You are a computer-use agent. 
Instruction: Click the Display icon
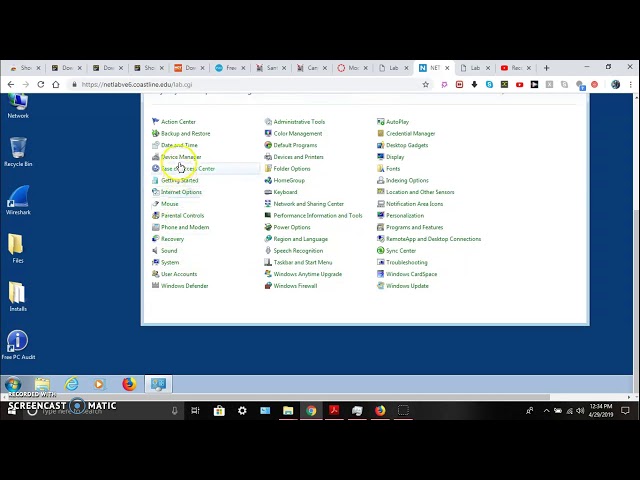click(x=380, y=157)
